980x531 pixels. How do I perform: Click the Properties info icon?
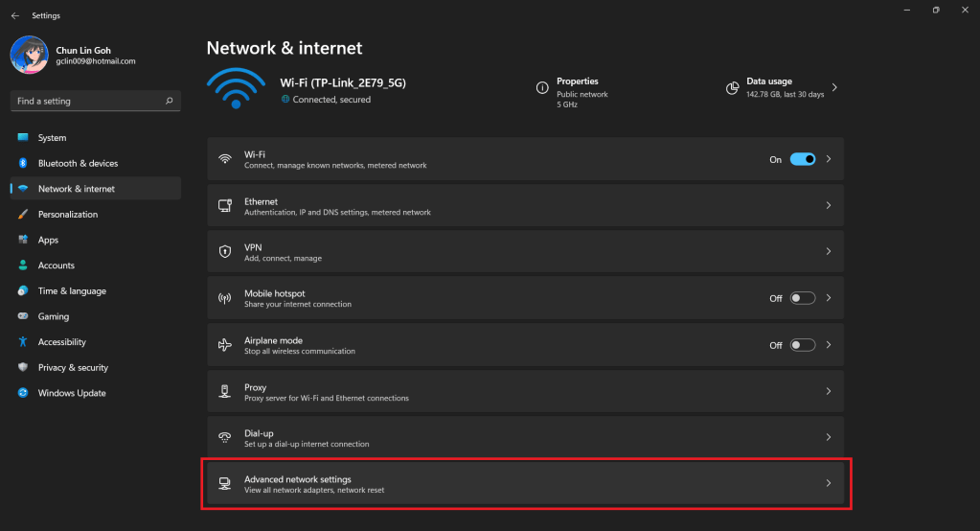(543, 87)
